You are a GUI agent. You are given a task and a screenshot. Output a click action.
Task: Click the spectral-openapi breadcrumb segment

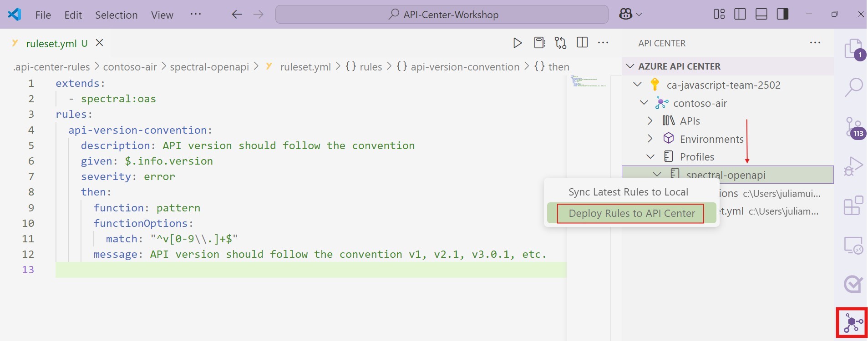[x=209, y=67]
